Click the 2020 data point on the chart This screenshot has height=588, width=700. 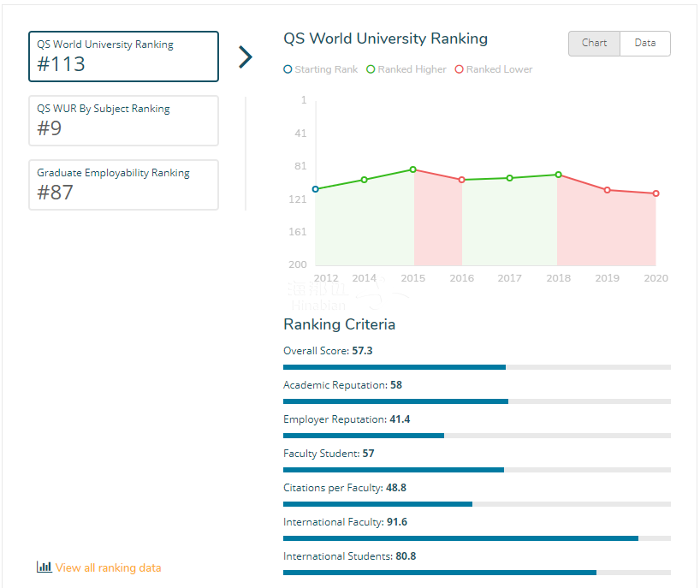click(656, 193)
